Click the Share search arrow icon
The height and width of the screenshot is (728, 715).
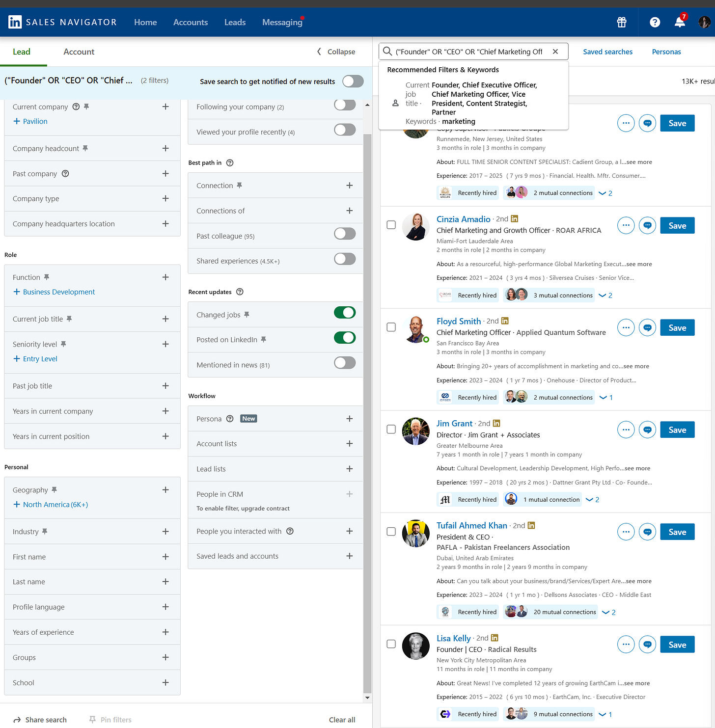click(x=17, y=720)
